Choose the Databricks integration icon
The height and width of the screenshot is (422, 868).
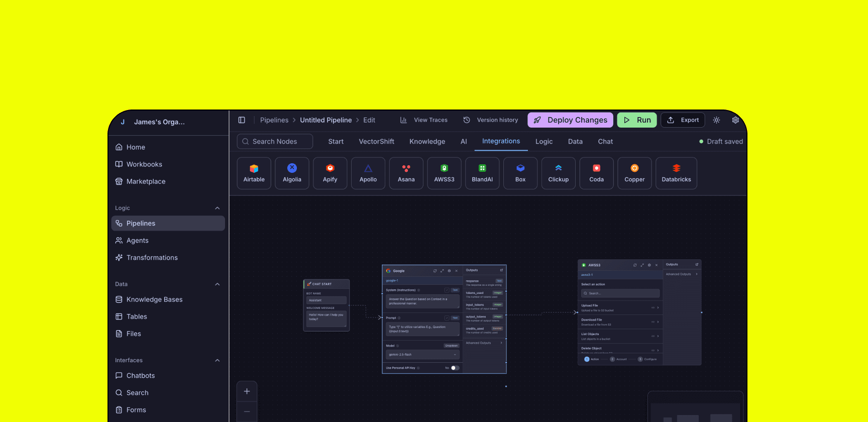pos(676,173)
